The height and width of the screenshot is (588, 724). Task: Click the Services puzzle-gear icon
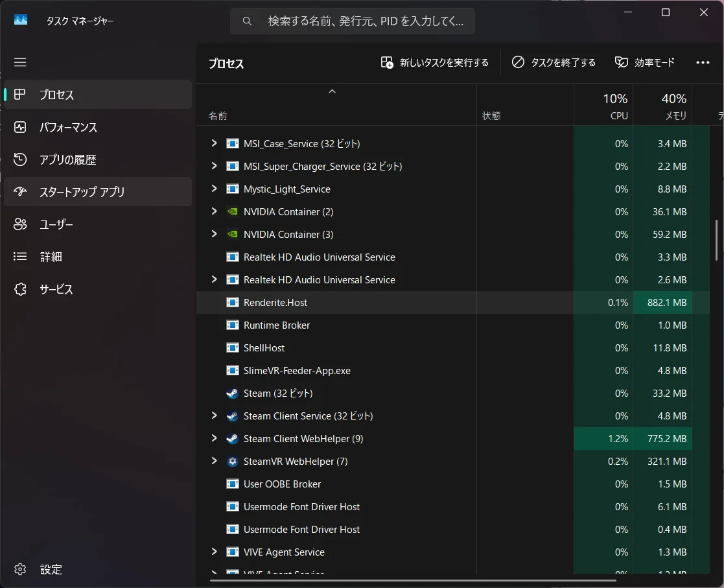pyautogui.click(x=20, y=289)
